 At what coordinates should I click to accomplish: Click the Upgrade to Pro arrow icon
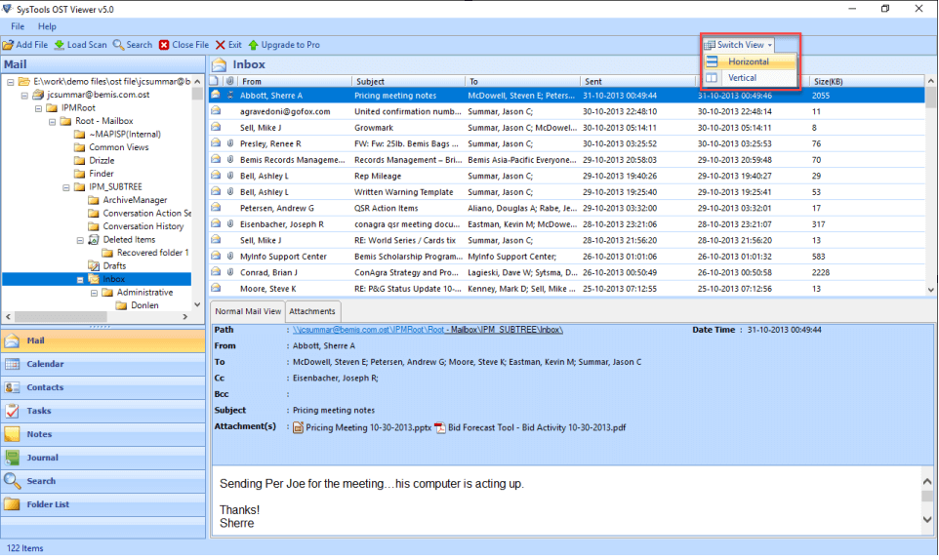[x=254, y=45]
